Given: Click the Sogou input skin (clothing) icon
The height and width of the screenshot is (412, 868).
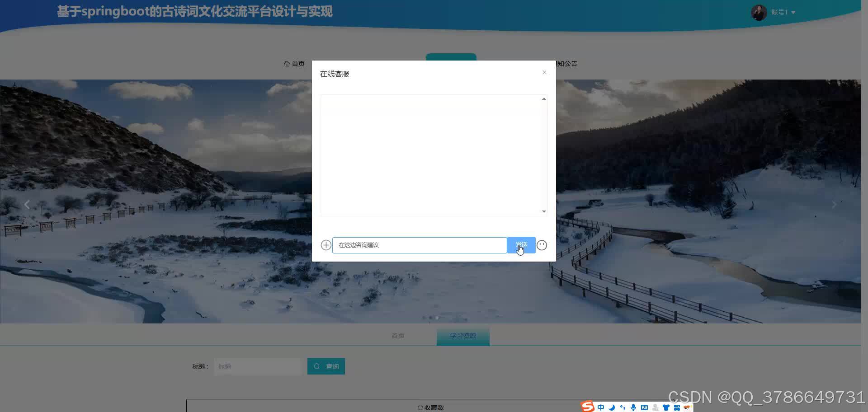Looking at the screenshot, I should 666,407.
